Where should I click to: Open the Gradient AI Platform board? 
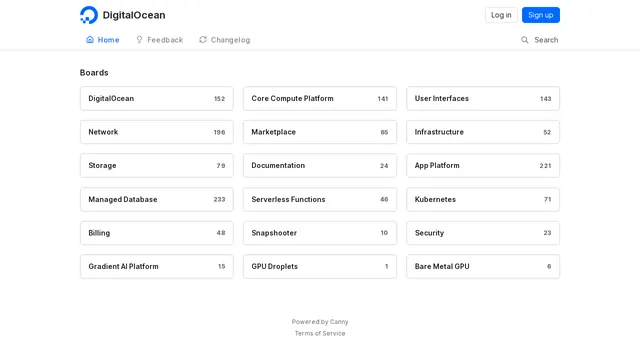point(157,266)
